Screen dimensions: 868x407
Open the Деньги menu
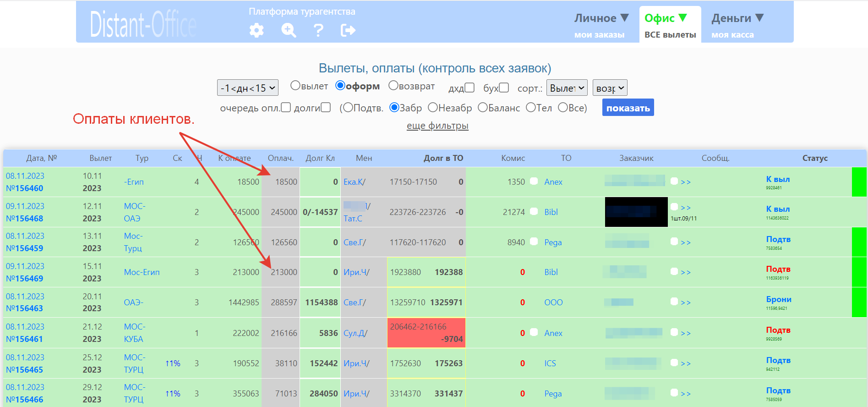[x=737, y=18]
